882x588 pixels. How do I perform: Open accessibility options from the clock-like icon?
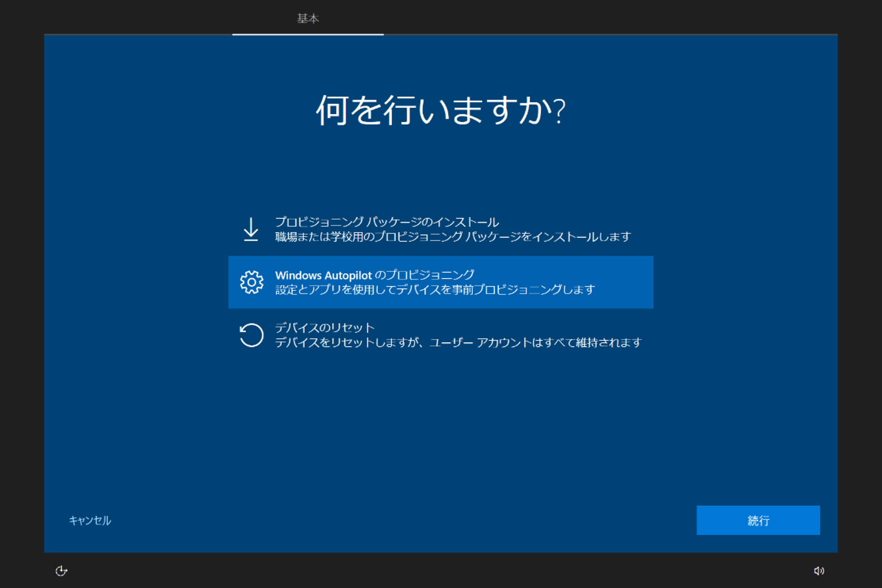point(61,571)
